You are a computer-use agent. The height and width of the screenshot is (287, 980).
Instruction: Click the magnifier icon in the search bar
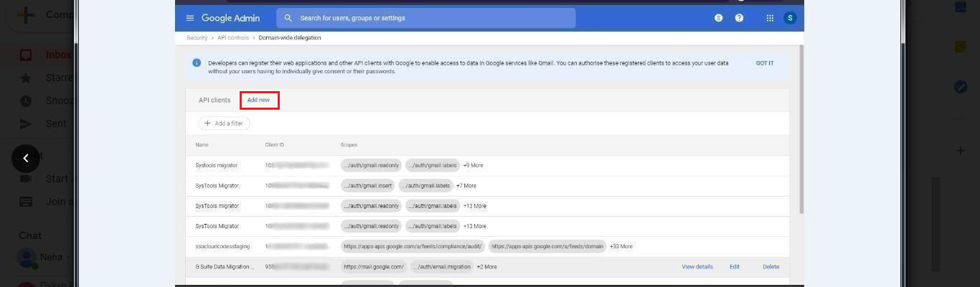[288, 18]
